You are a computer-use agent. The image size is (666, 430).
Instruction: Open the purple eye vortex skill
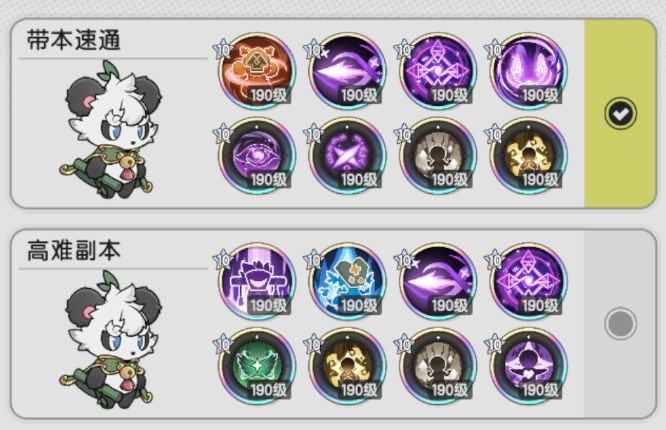pyautogui.click(x=257, y=156)
